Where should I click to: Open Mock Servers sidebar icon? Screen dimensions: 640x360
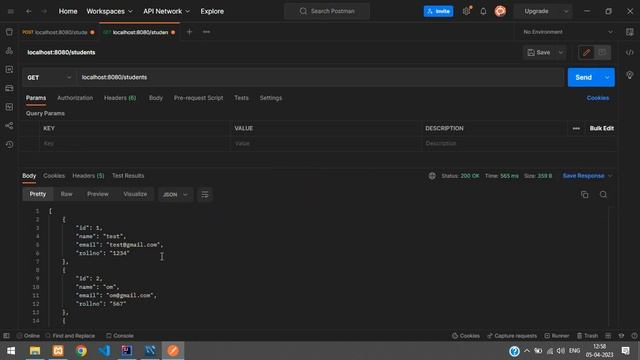pos(9,88)
